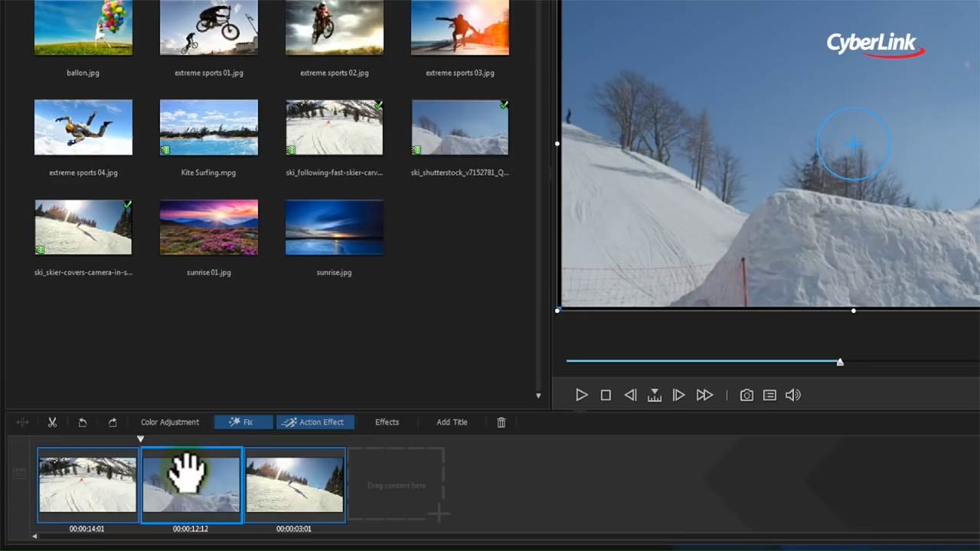Select the Kite Surfing.mpg thumbnail

click(208, 128)
